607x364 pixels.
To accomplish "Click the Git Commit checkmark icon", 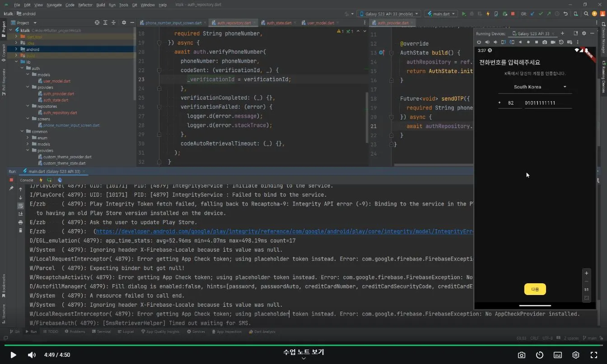I will (541, 14).
